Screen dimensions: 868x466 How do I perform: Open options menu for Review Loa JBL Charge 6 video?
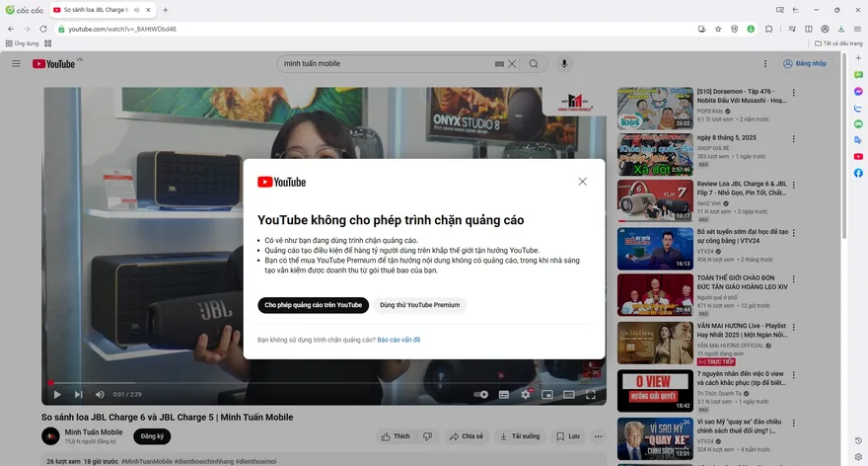click(793, 185)
